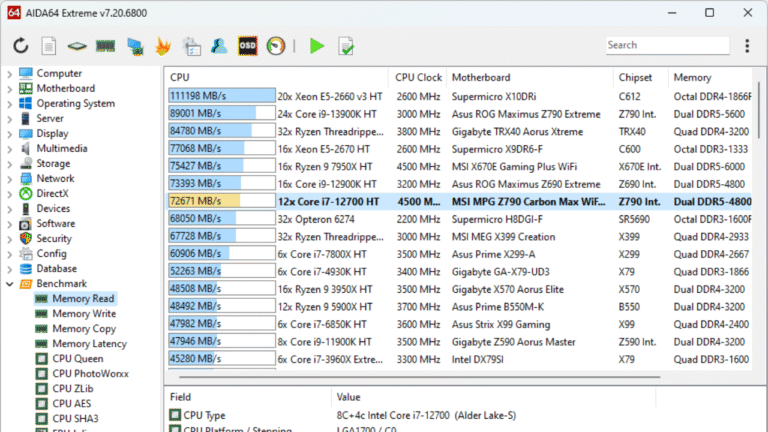Open the Memory Read benchmark

click(x=83, y=298)
